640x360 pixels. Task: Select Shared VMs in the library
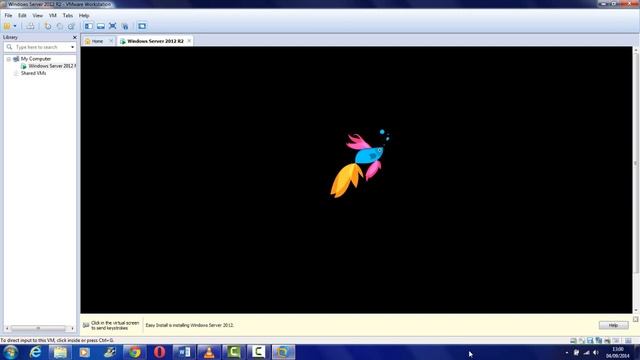point(33,73)
